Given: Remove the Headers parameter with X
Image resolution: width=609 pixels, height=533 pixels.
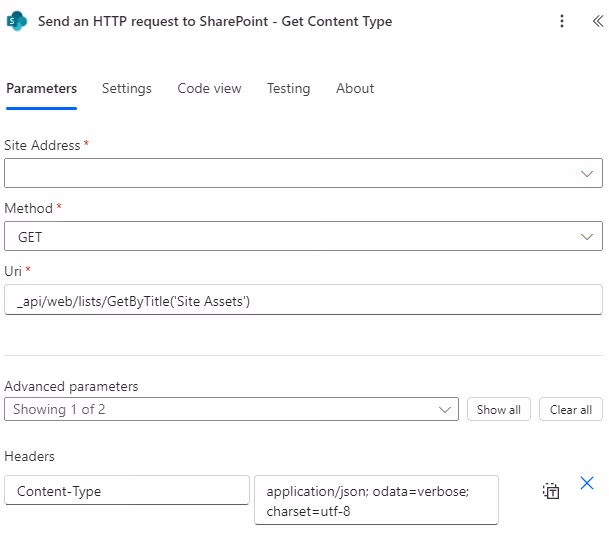Looking at the screenshot, I should coord(587,483).
